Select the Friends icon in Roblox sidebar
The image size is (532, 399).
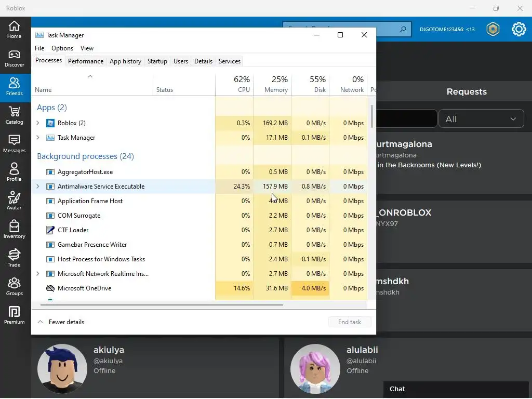click(x=14, y=87)
